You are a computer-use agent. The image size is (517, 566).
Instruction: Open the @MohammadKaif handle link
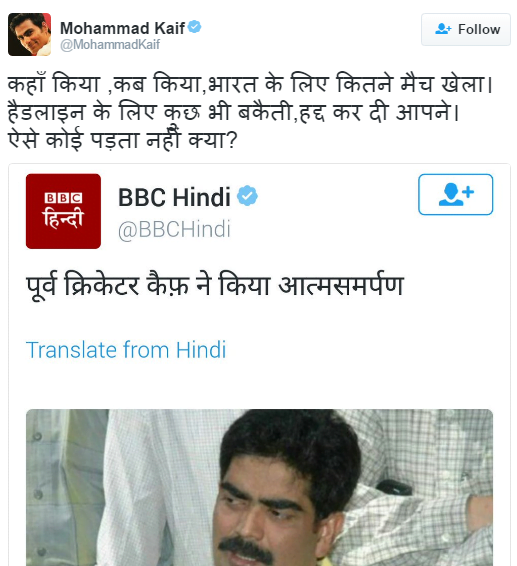tap(110, 45)
